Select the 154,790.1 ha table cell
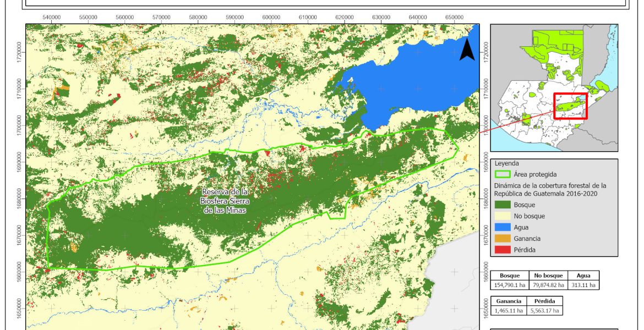 pos(509,285)
